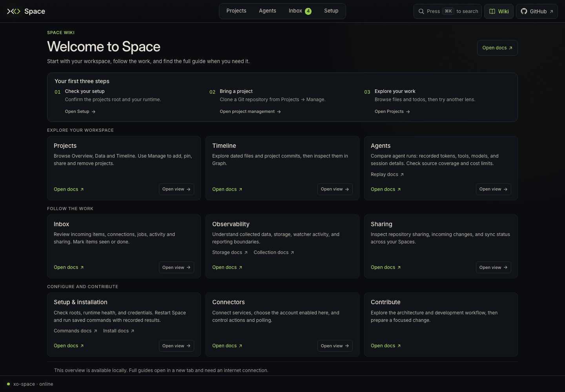Viewport: 565px width, 392px height.
Task: Click the Inbox badge showing 4
Action: 308,11
